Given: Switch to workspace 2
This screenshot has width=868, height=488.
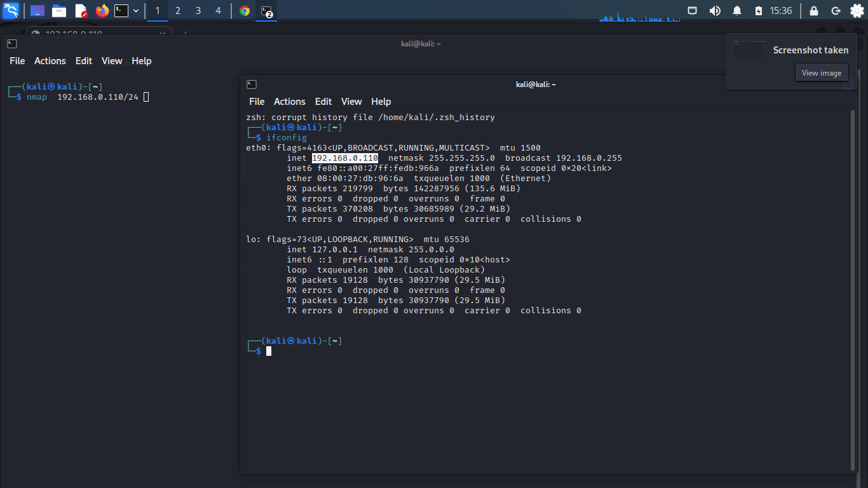Looking at the screenshot, I should 178,11.
